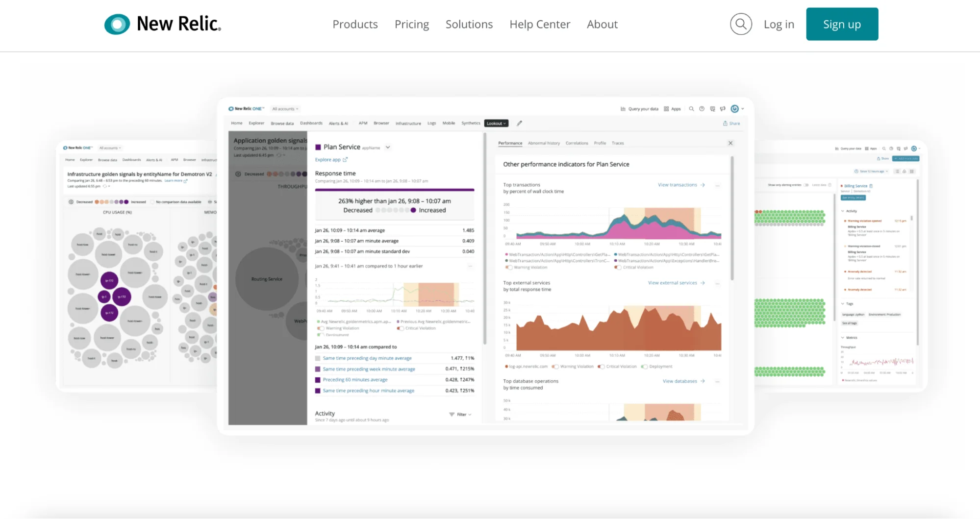Toggle Deployment under Top external services chart

[644, 367]
